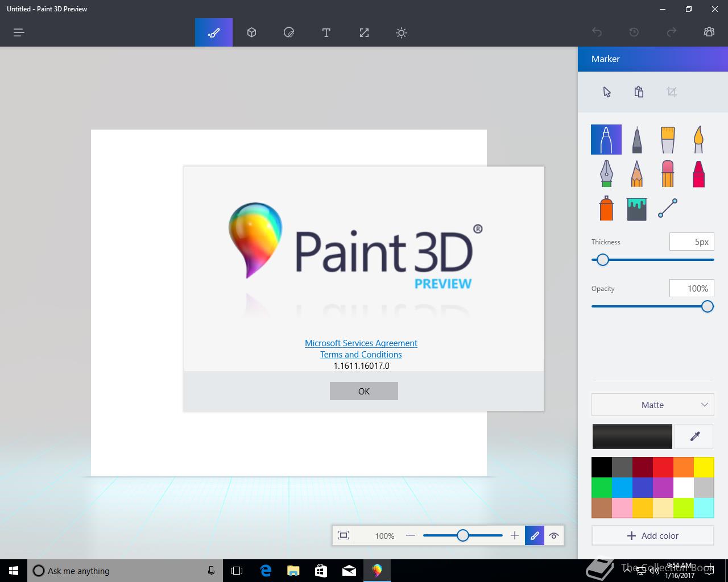
Task: Pick the purple swatch
Action: tap(663, 488)
